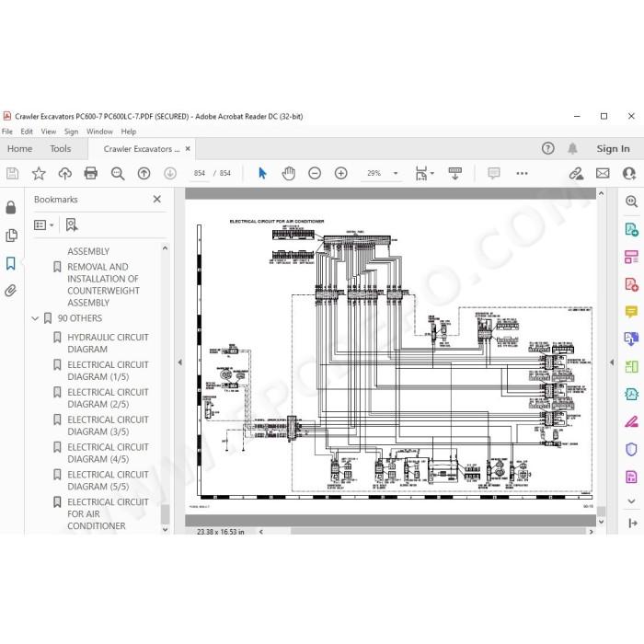Viewport: 644px width, 644px height.
Task: Open the View menu
Action: coord(48,132)
